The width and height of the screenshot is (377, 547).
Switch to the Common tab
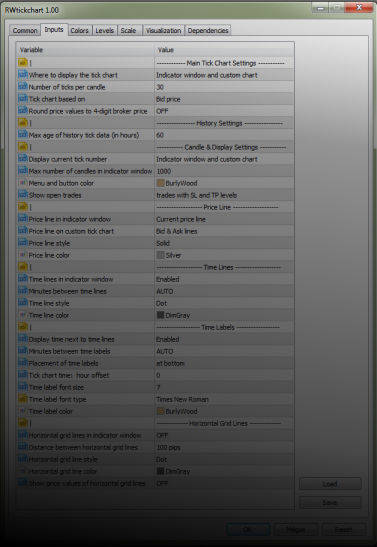click(x=25, y=30)
